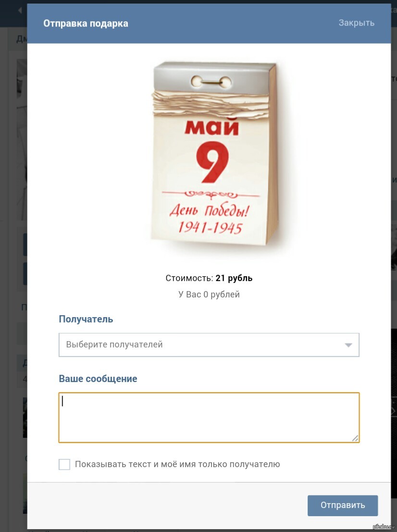Click the 'Получатель' section label

[x=86, y=319]
